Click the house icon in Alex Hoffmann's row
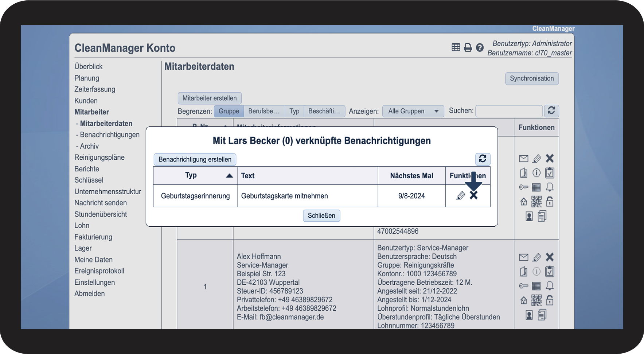The height and width of the screenshot is (354, 644). (x=524, y=300)
